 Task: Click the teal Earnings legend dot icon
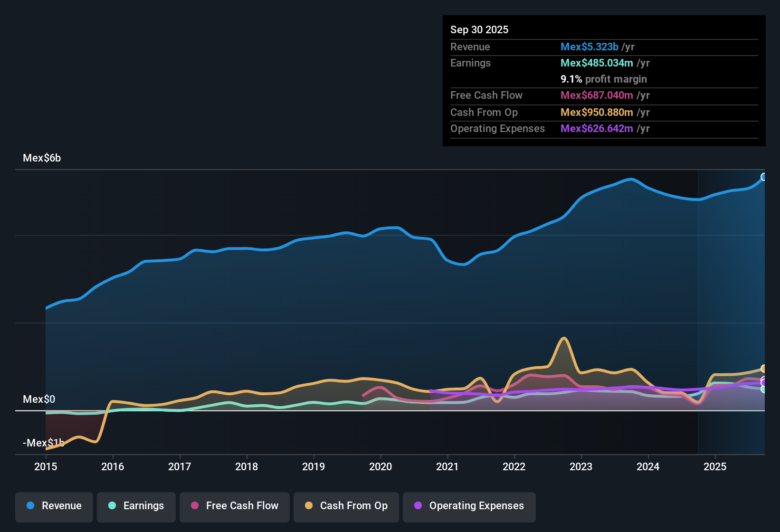click(112, 506)
